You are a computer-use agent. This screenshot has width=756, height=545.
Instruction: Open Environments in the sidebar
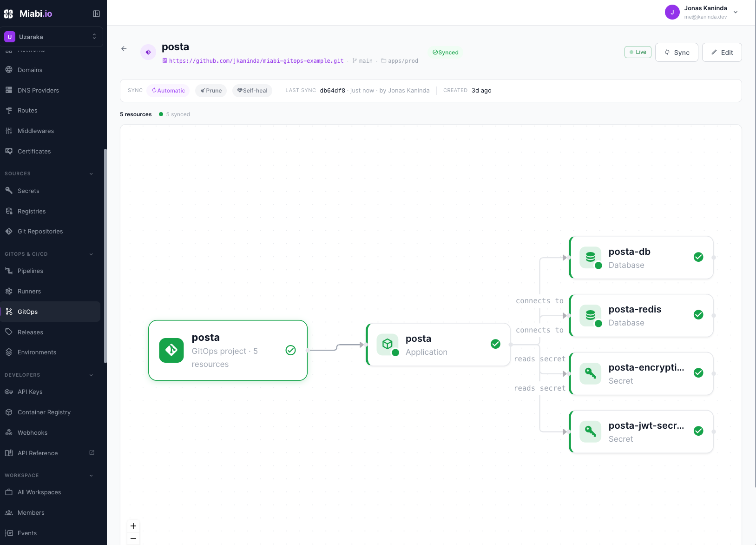50,352
